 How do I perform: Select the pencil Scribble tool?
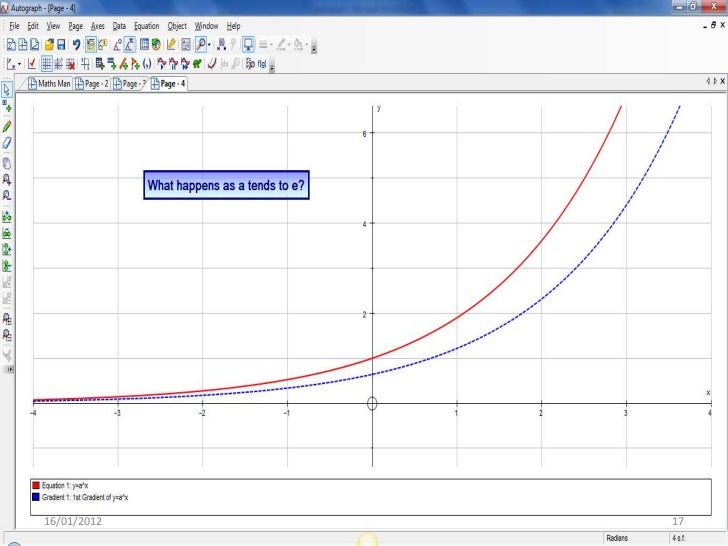point(8,127)
